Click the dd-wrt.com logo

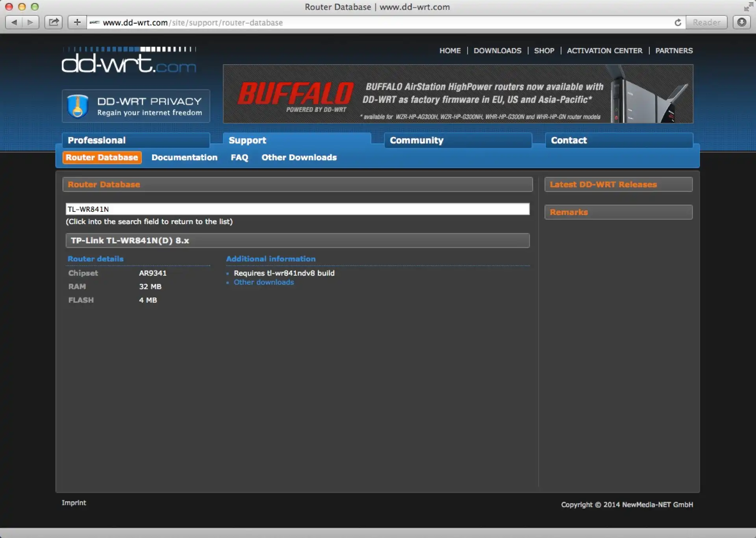click(129, 61)
